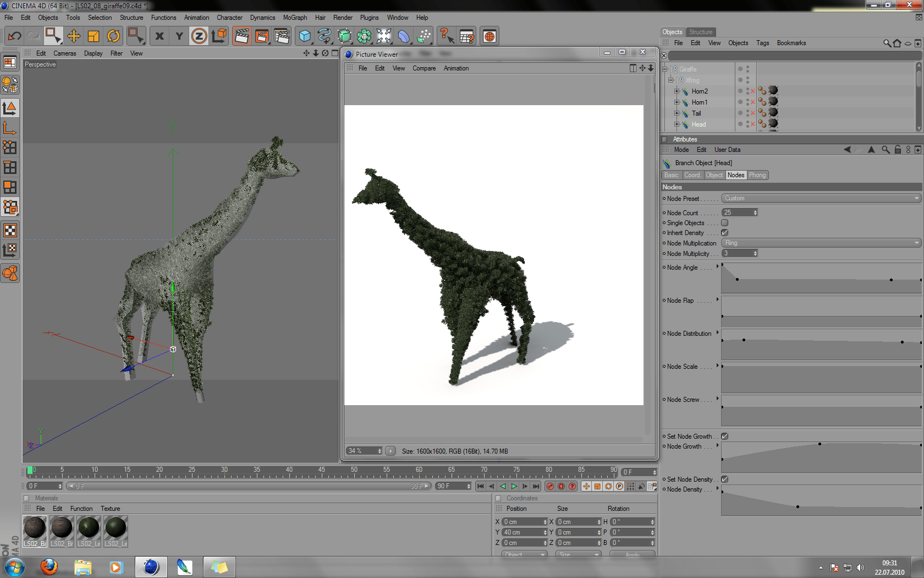
Task: Switch to the Phong tab in Attributes
Action: (757, 175)
